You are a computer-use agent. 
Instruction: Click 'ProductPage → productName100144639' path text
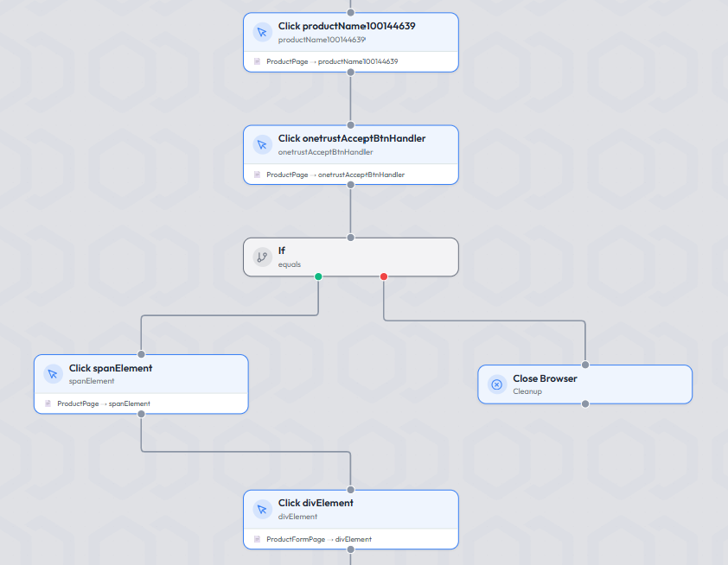[x=332, y=61]
